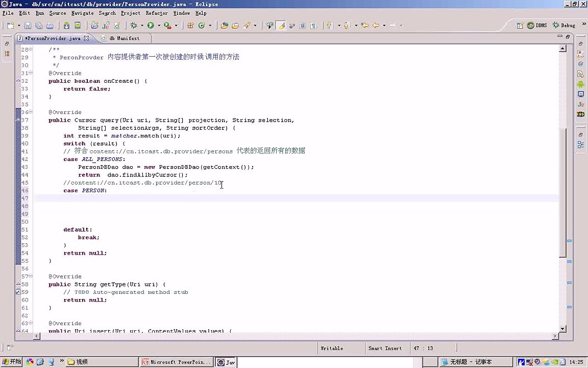Screen dimensions: 588x368
Task: Open the Search dropdown arrow
Action: [x=255, y=26]
